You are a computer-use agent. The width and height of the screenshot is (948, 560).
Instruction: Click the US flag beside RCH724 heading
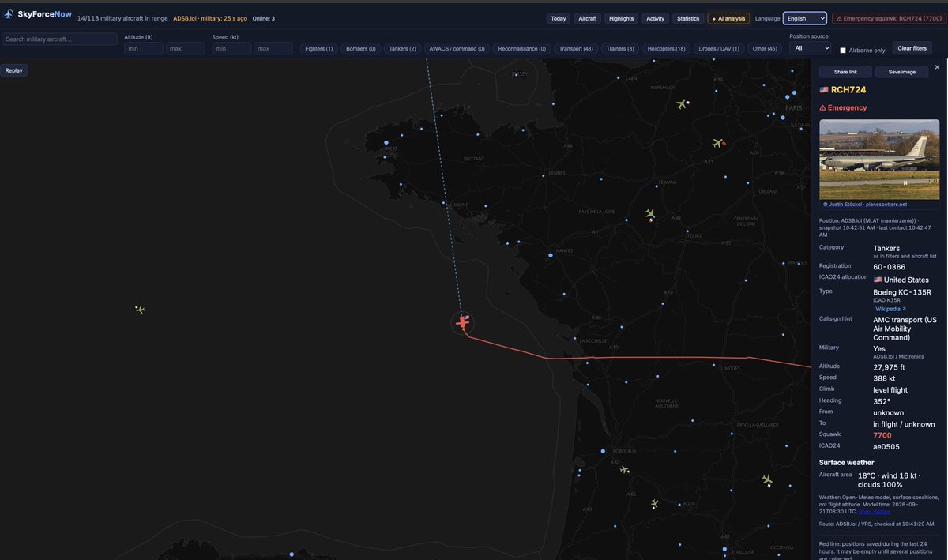[x=824, y=90]
